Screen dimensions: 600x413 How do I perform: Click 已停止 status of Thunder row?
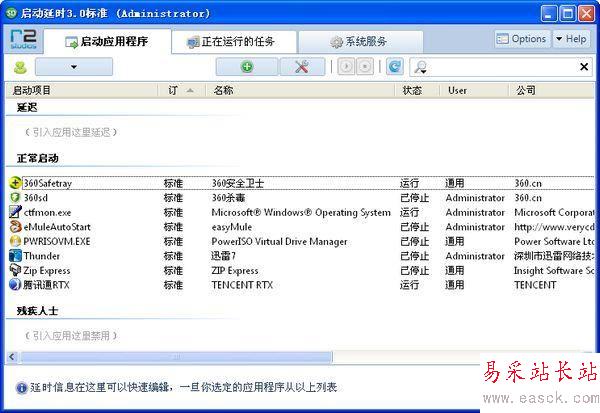tap(414, 256)
